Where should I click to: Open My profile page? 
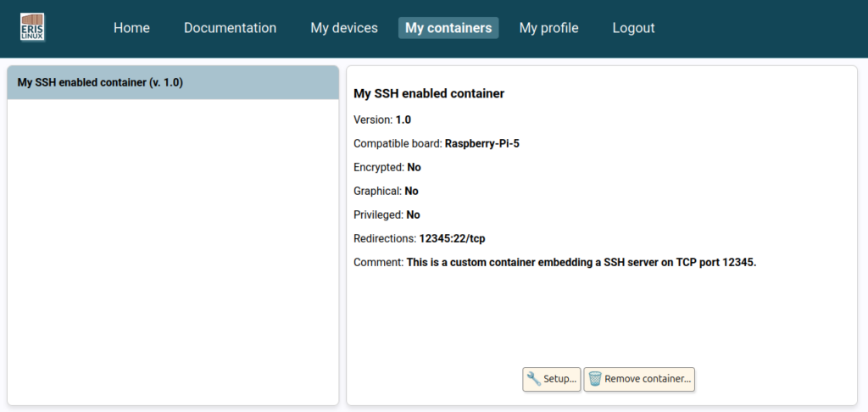pyautogui.click(x=548, y=28)
